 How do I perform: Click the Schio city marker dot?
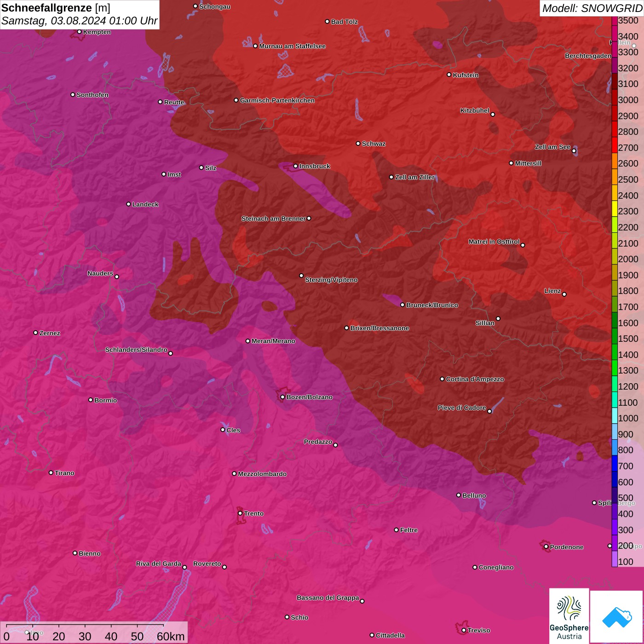pyautogui.click(x=287, y=617)
